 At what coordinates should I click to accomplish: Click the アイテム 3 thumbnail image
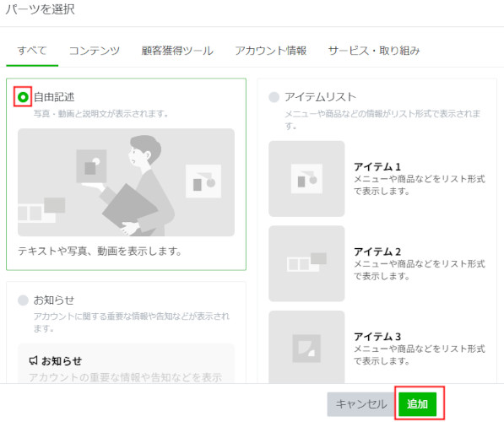tap(306, 347)
